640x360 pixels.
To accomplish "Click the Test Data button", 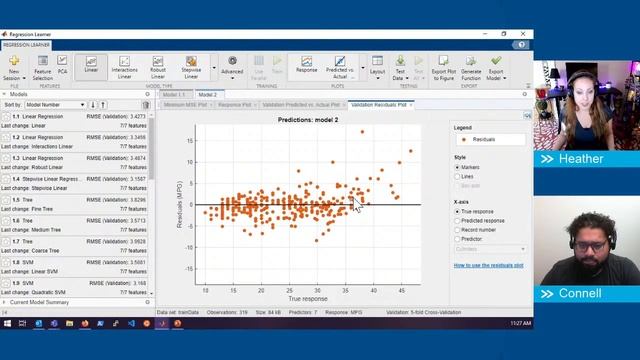I will coord(400,67).
